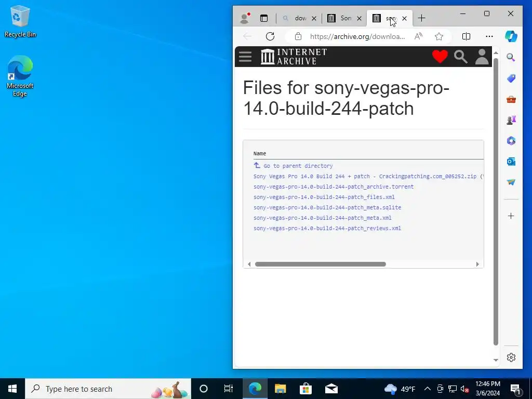The height and width of the screenshot is (399, 532).
Task: Open Edge Settings and more menu
Action: coord(489,36)
